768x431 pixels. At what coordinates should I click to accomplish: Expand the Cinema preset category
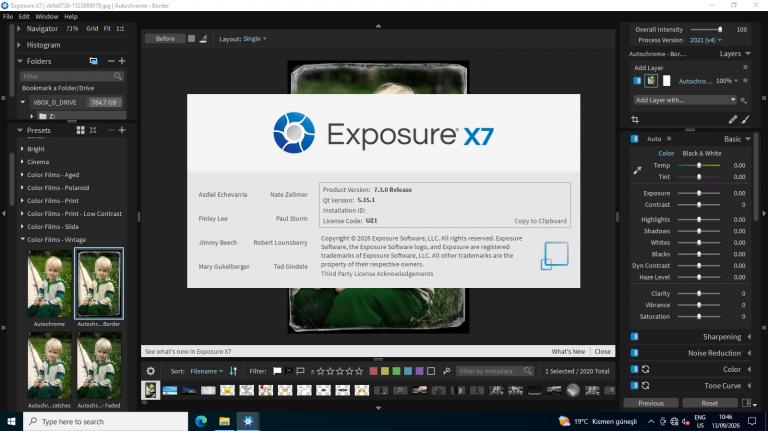[22, 162]
